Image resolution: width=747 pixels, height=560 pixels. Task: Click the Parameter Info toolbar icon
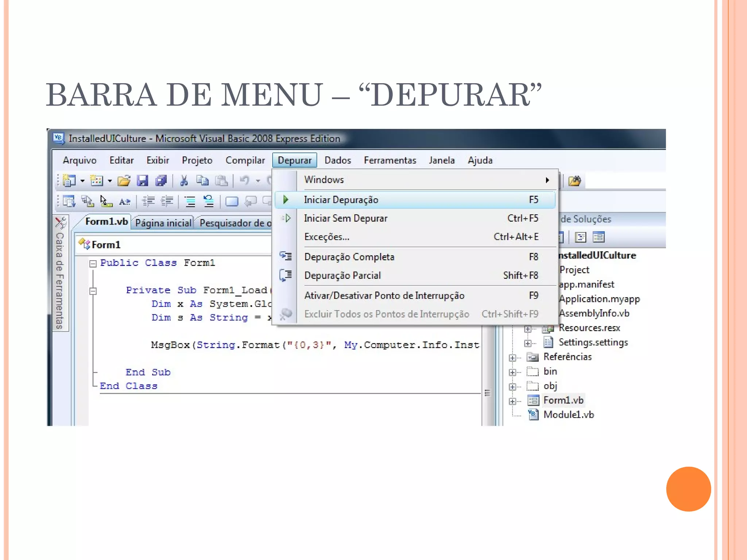[x=88, y=201]
